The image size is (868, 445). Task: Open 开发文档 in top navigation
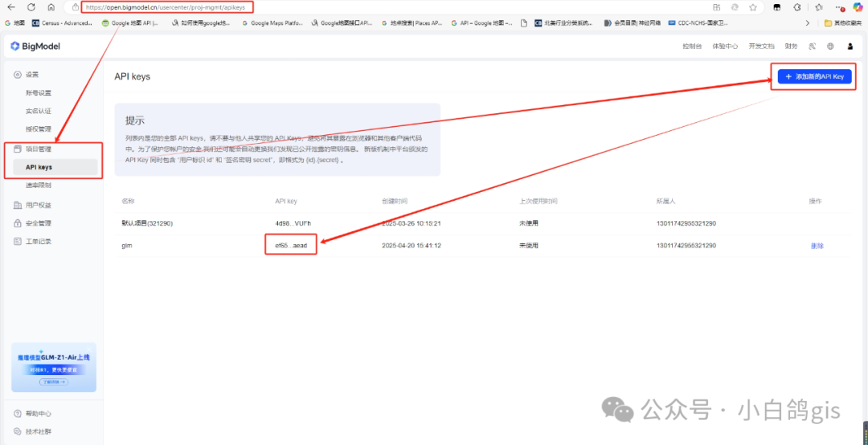click(762, 47)
